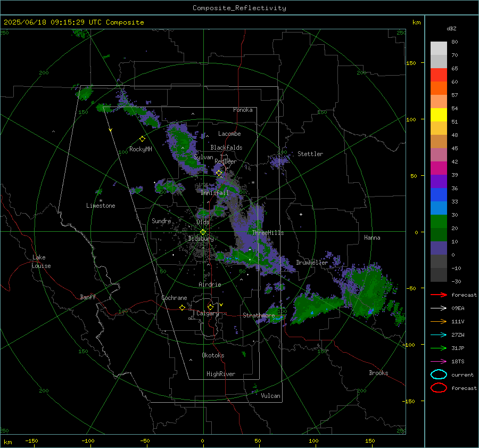Select the magenta 39–42 dBZ swatch
The image size is (479, 448).
click(439, 168)
